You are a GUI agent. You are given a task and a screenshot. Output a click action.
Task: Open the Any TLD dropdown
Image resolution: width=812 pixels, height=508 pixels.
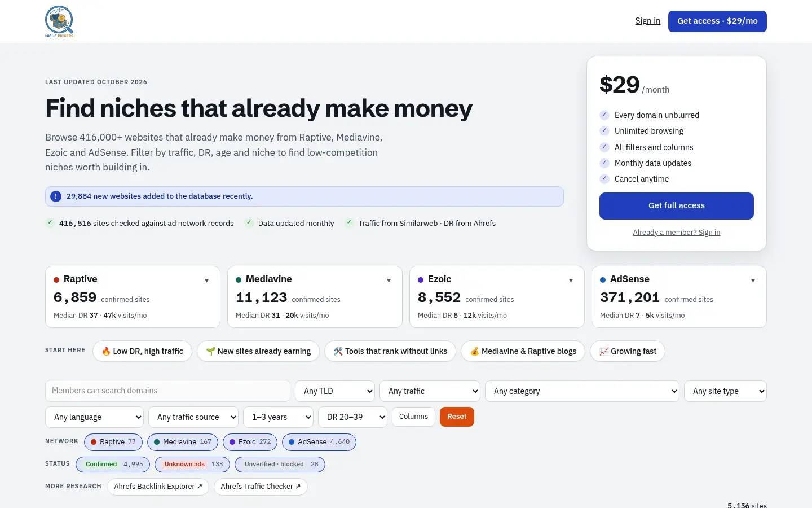coord(335,391)
